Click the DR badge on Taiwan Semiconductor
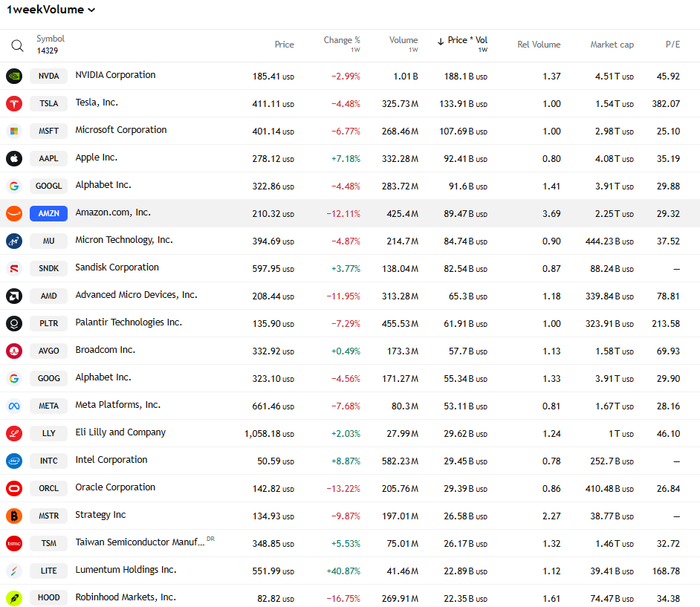The width and height of the screenshot is (700, 607). (211, 539)
